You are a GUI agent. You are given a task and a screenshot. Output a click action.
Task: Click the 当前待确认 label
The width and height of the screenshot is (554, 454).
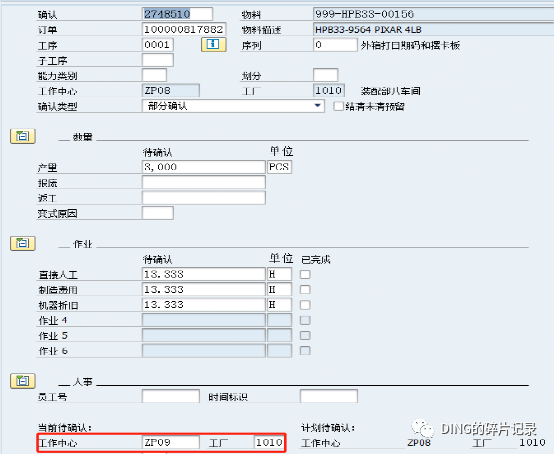point(65,428)
